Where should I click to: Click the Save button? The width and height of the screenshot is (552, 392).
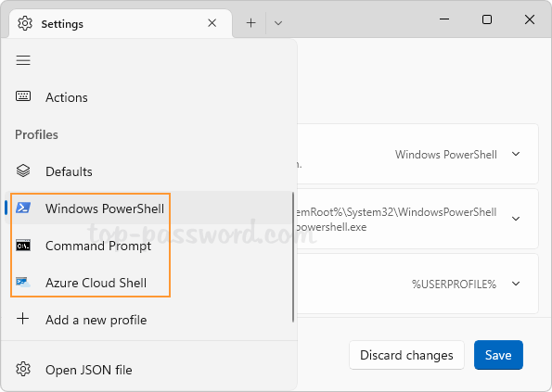click(x=498, y=355)
